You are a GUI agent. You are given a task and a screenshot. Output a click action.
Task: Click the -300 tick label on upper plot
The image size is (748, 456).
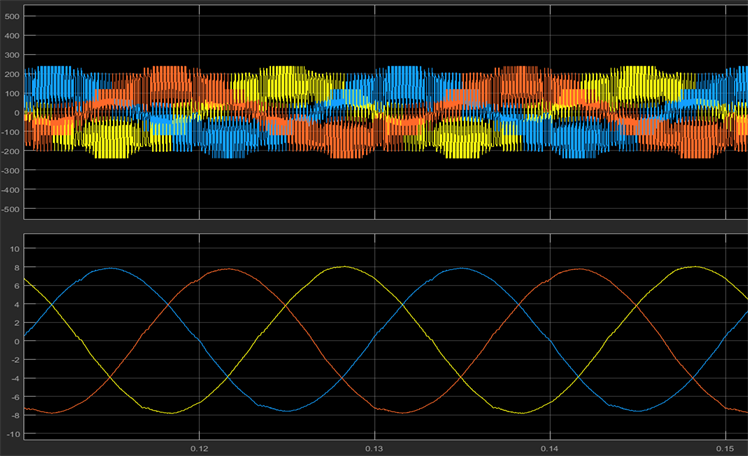[x=9, y=170]
